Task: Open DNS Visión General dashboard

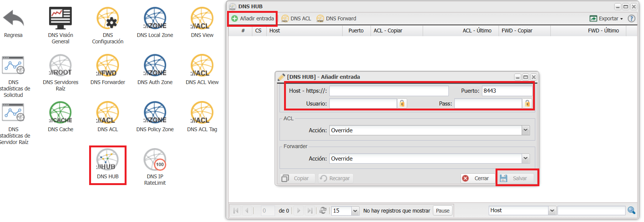Action: pyautogui.click(x=60, y=19)
